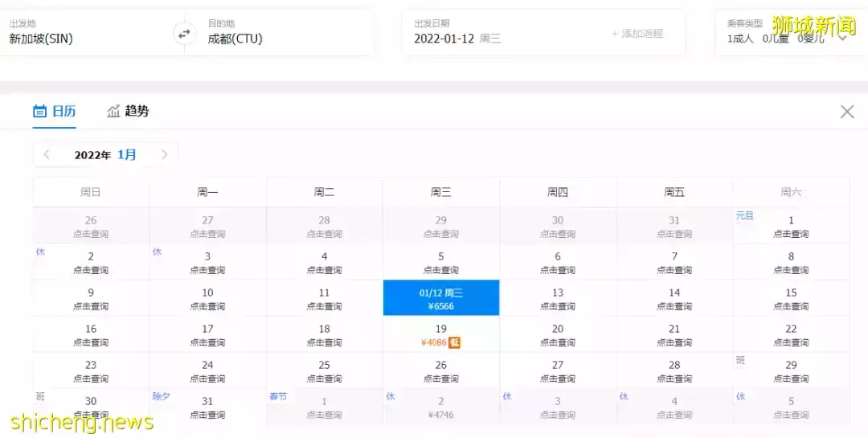
Task: Select January 19 with ¥4086 fare
Action: [441, 335]
